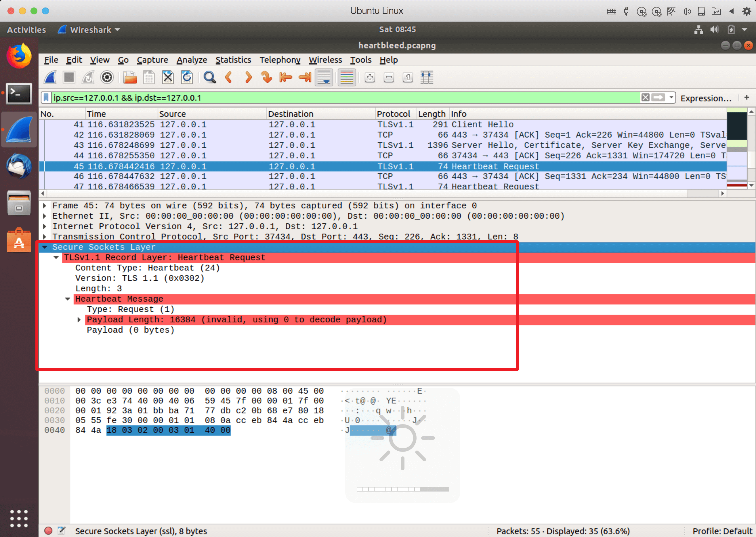The height and width of the screenshot is (537, 756).
Task: Expand Payload Length 16384 node
Action: pyautogui.click(x=79, y=320)
